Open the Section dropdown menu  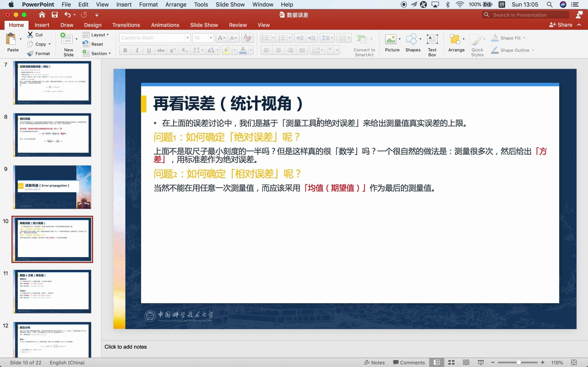[x=97, y=53]
